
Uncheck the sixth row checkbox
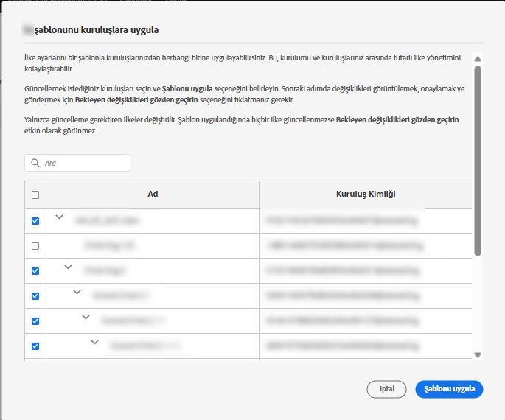35,346
